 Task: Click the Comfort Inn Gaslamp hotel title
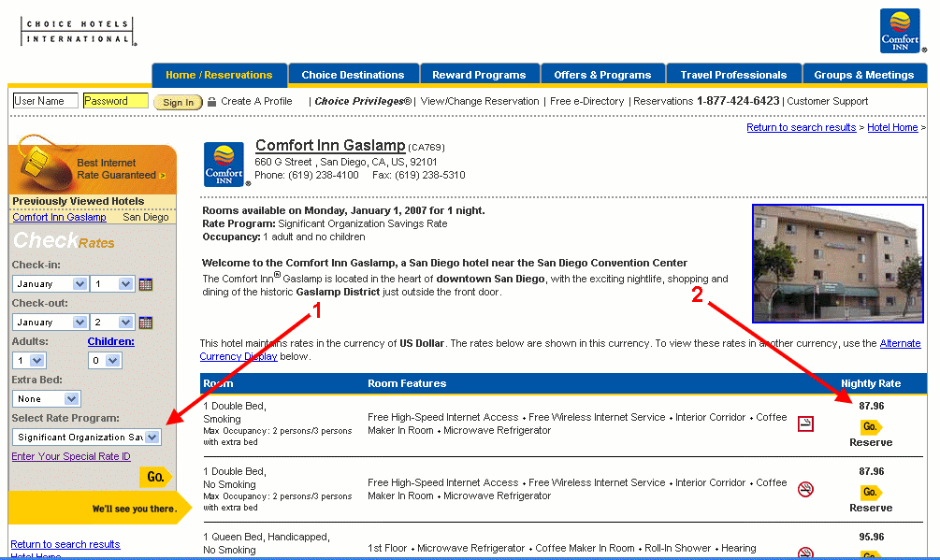[330, 146]
